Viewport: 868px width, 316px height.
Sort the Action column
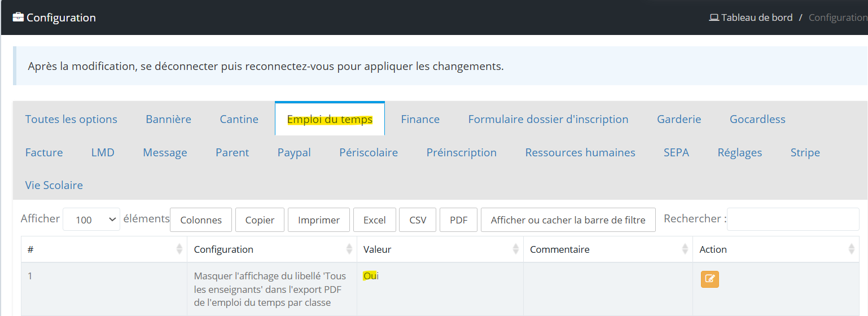[x=852, y=249]
